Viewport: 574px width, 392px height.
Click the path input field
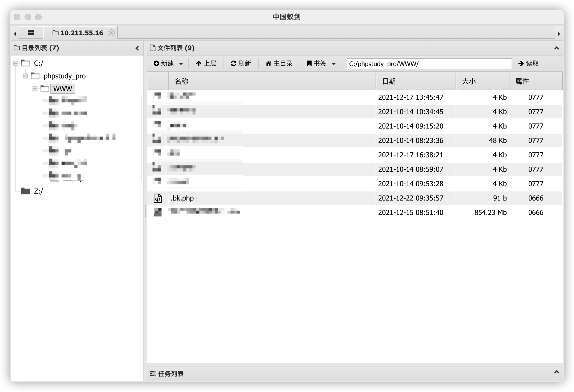click(x=429, y=64)
